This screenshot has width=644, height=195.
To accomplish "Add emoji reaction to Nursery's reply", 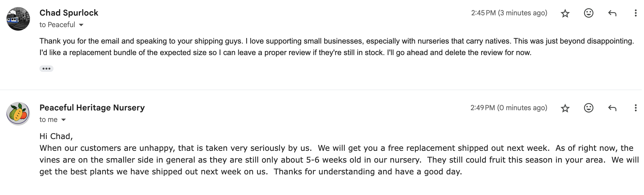I will pyautogui.click(x=588, y=108).
